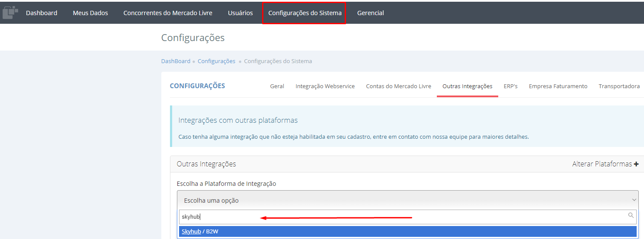The width and height of the screenshot is (644, 239).
Task: Click the Configurações page title
Action: point(193,38)
